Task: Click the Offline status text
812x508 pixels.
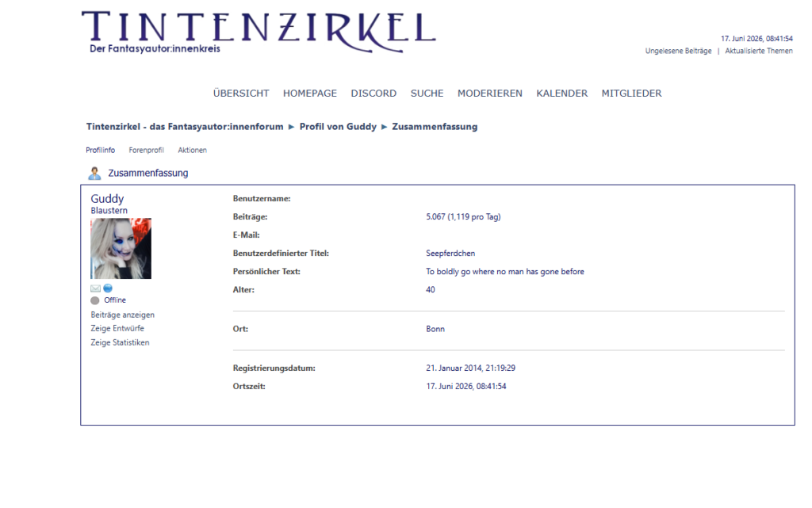Action: (x=115, y=300)
